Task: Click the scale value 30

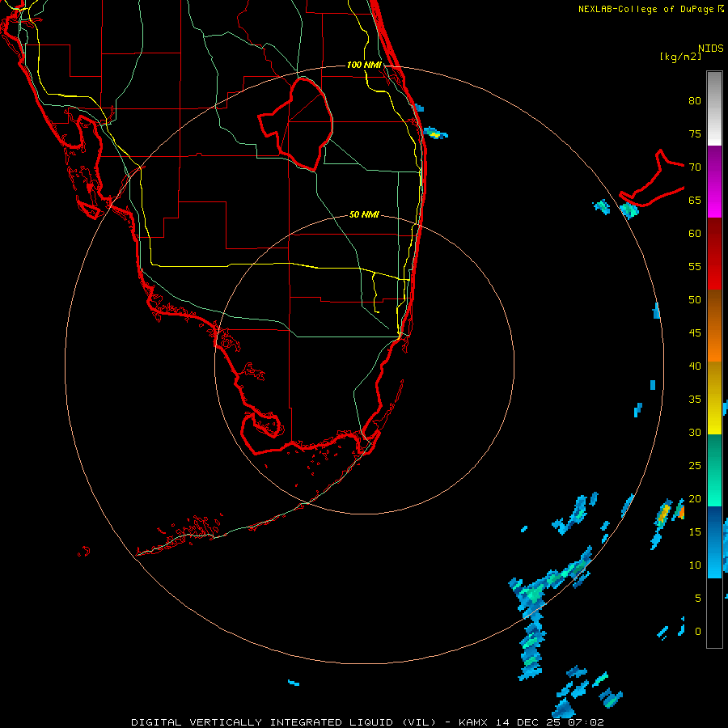Action: point(695,433)
